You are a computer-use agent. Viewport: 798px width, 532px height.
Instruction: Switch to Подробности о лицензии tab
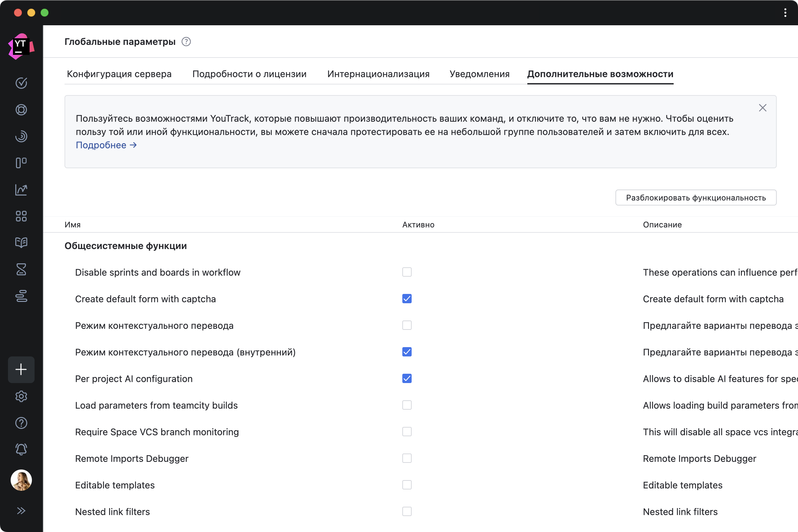(x=249, y=74)
